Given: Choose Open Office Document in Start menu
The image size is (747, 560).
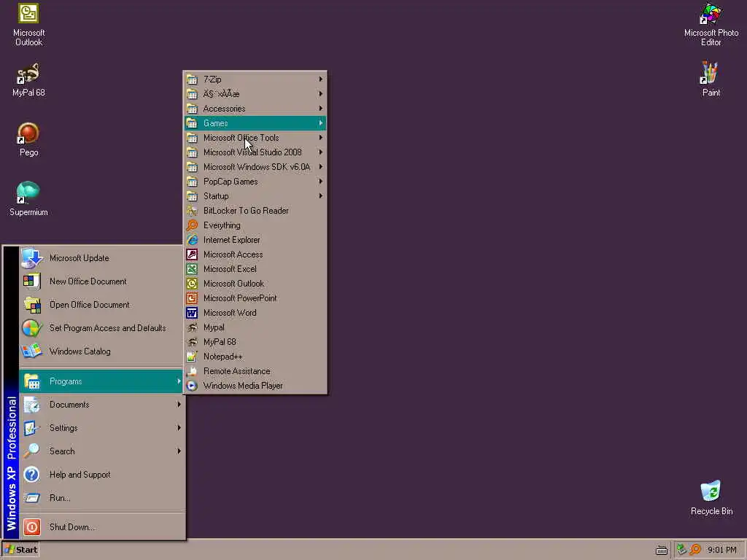Looking at the screenshot, I should [101, 305].
